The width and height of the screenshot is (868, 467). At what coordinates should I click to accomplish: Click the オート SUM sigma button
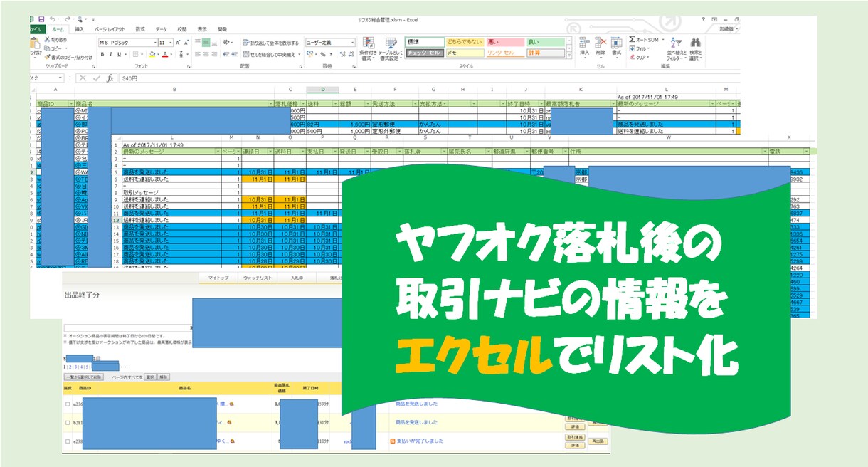[645, 40]
